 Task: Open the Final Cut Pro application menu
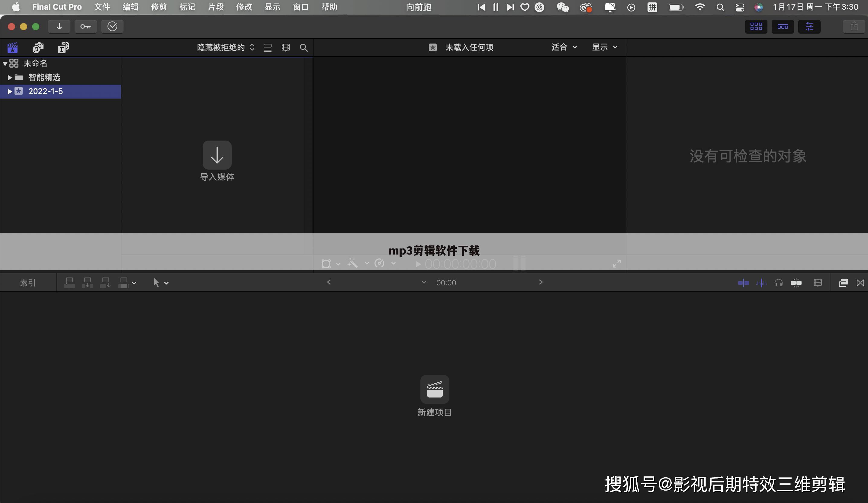57,7
